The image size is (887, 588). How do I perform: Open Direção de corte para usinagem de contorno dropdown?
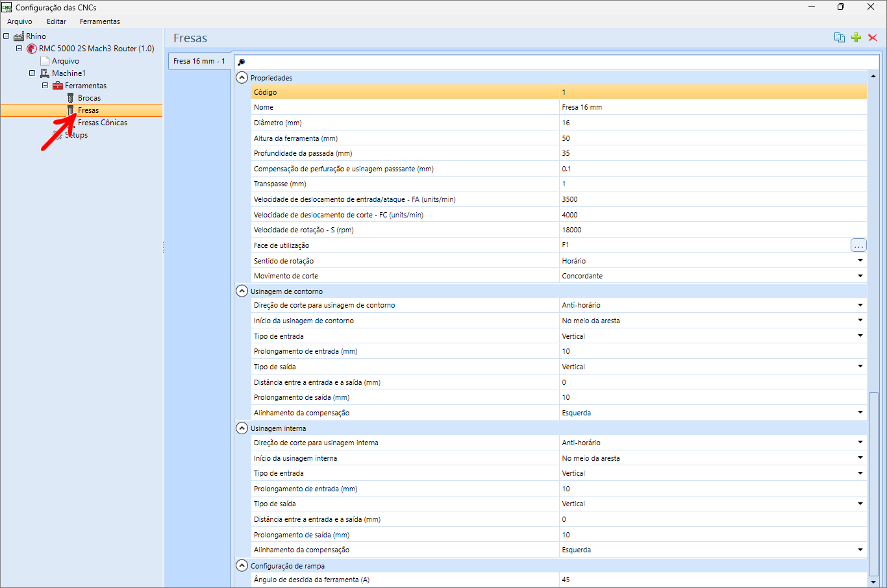[860, 305]
